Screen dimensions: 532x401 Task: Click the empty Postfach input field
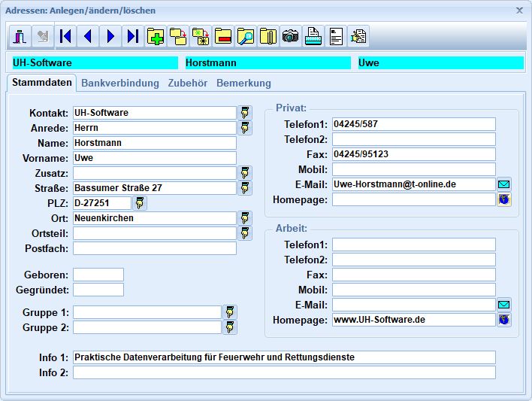155,248
